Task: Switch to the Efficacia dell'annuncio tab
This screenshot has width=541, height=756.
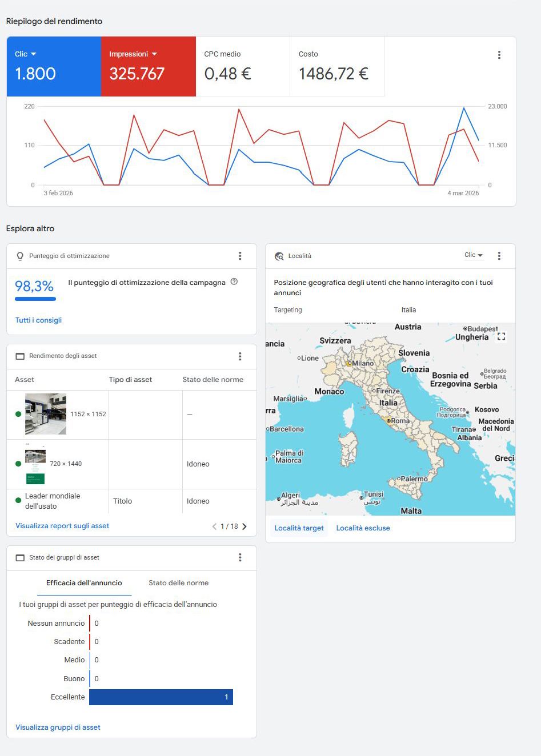Action: 84,583
